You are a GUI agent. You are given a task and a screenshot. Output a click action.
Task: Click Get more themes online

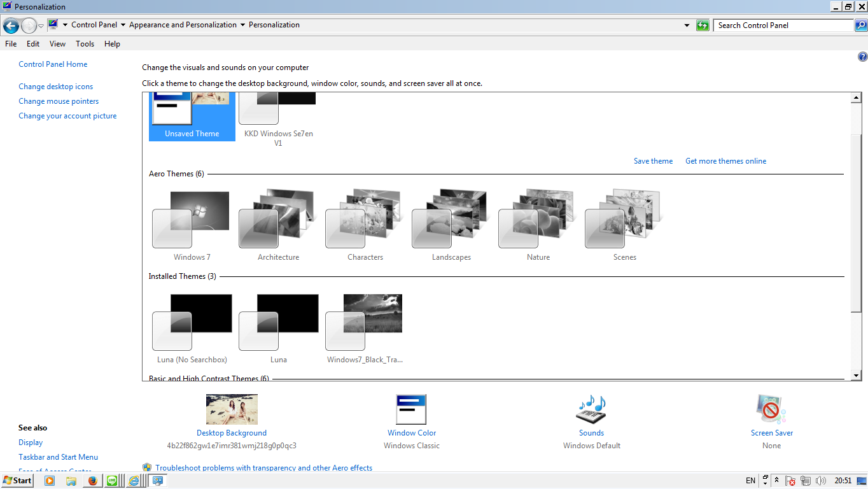[725, 161]
